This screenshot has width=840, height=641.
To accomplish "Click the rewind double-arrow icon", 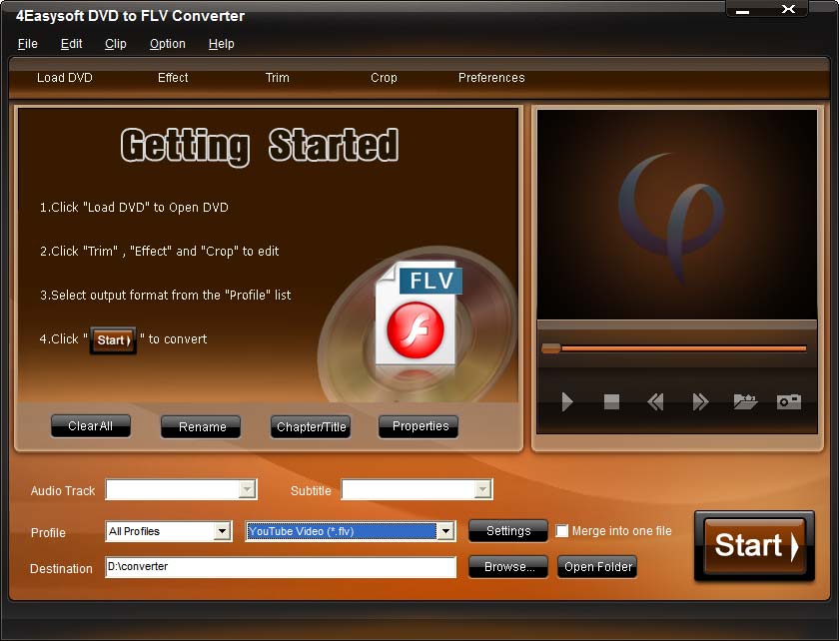I will pyautogui.click(x=655, y=401).
